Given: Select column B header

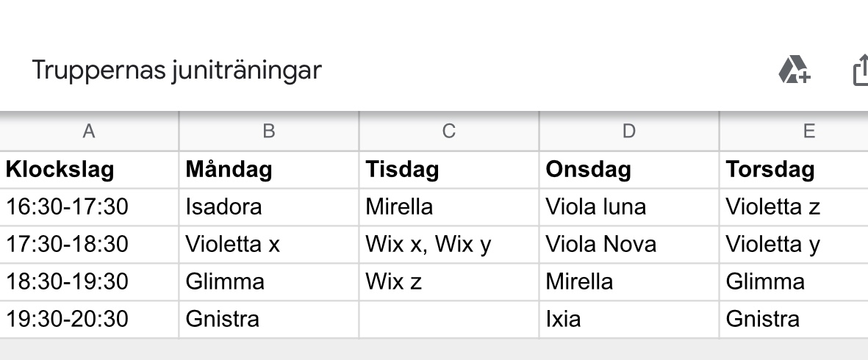Looking at the screenshot, I should [x=269, y=132].
